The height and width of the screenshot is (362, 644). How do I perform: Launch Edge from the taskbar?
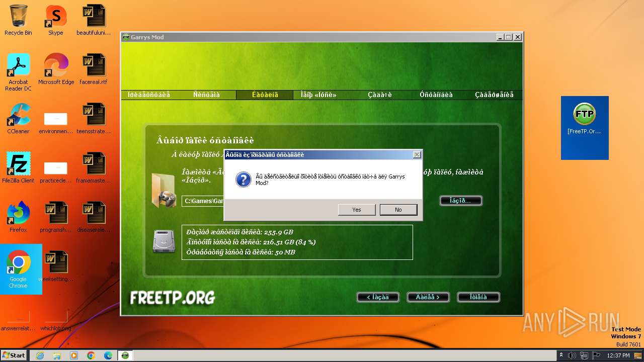108,355
